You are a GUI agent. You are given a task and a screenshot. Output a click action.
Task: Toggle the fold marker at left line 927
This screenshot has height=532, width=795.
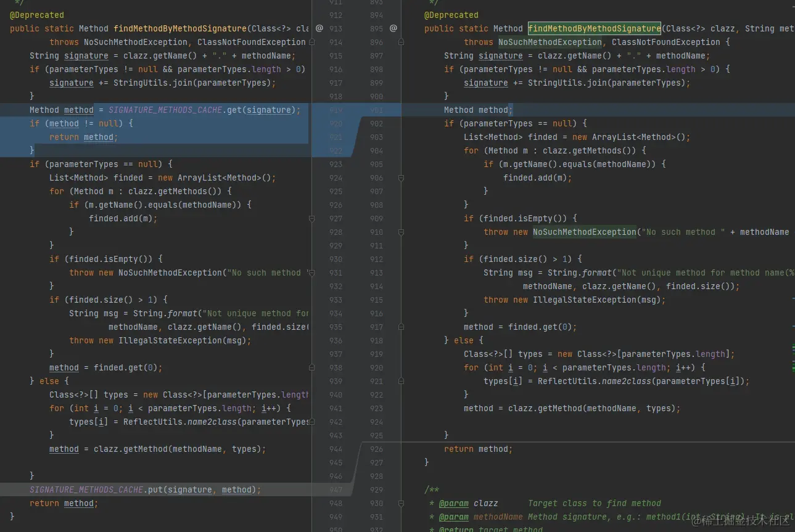(x=311, y=218)
